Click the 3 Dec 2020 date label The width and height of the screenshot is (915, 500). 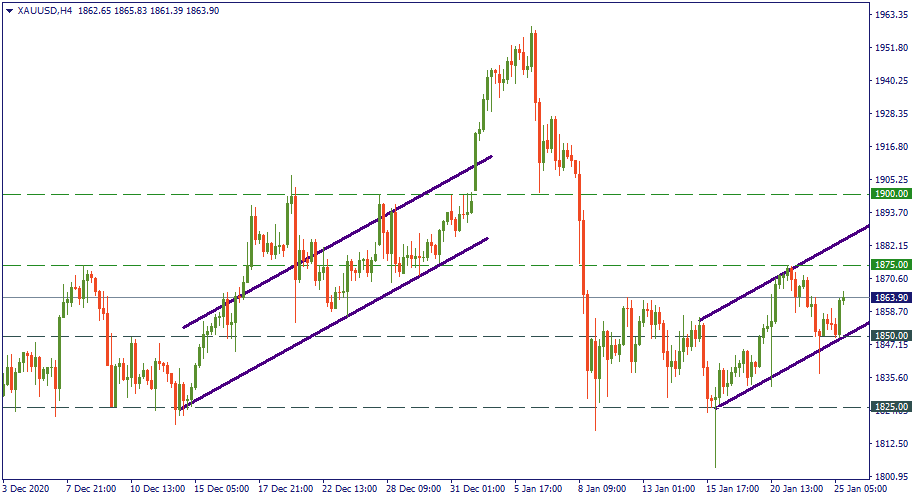(27, 490)
